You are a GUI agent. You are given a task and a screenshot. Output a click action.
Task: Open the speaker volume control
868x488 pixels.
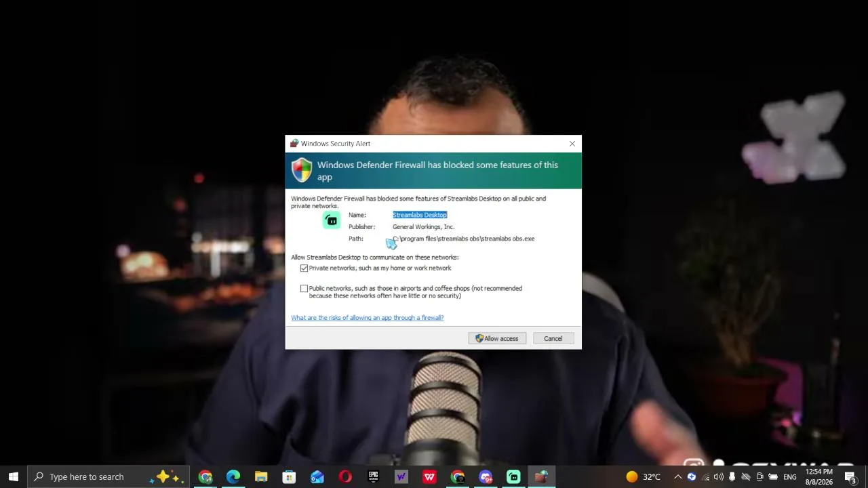click(719, 476)
